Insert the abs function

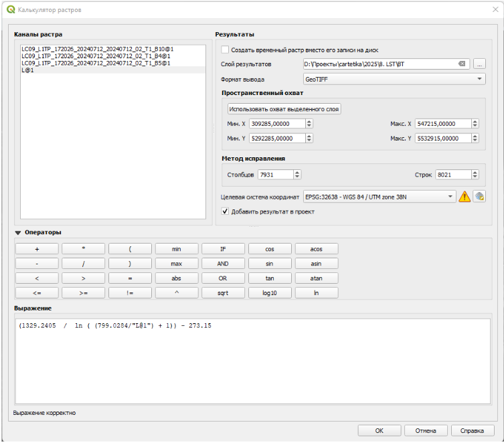click(x=177, y=278)
